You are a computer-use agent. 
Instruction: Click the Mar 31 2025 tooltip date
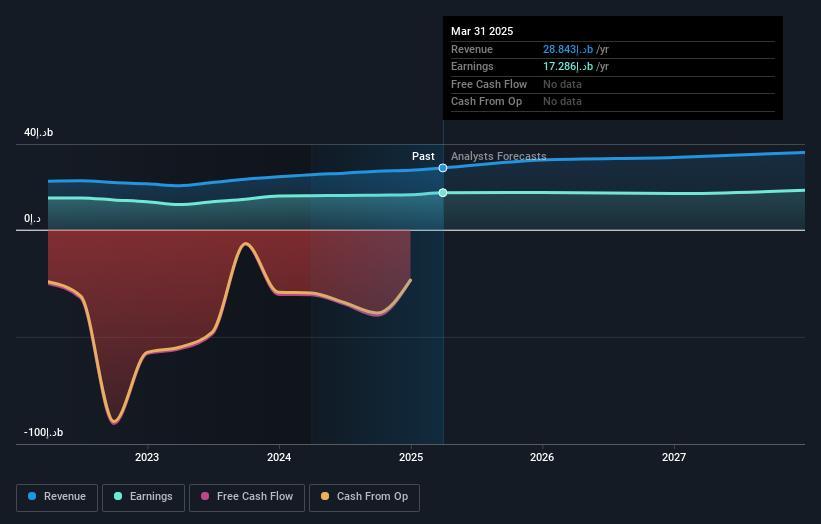click(482, 31)
